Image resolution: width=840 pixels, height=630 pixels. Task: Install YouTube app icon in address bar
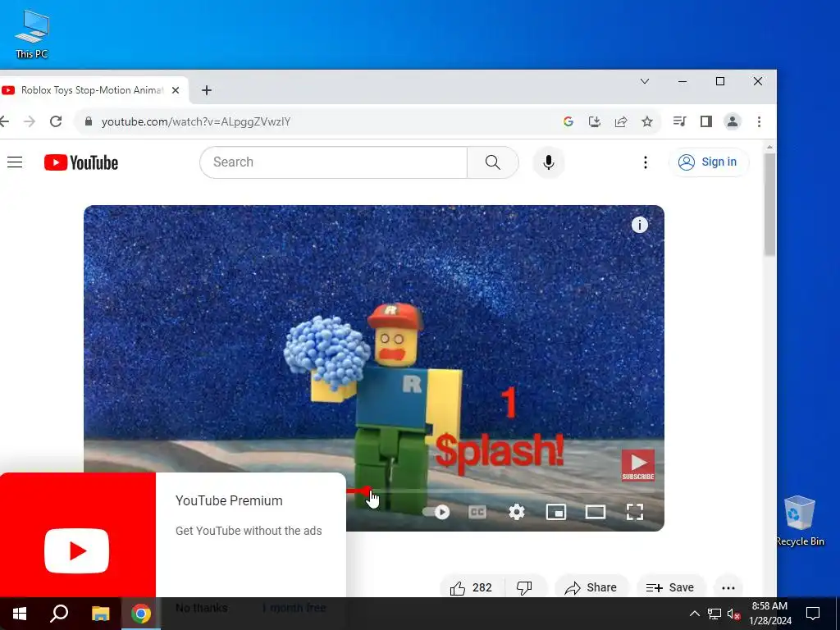coord(595,121)
